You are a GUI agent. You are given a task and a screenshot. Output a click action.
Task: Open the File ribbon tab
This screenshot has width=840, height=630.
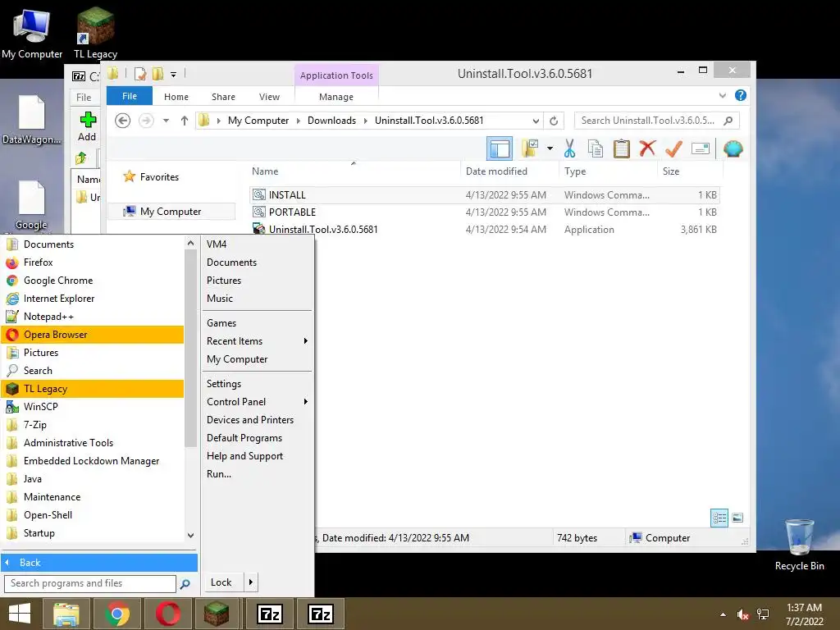[x=129, y=96]
